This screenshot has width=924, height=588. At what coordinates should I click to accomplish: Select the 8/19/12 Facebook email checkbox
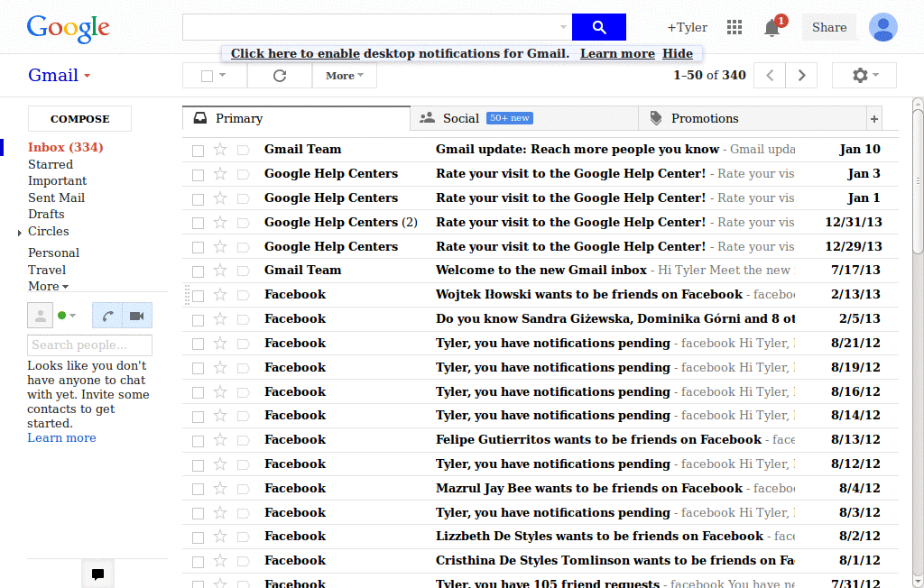(198, 368)
